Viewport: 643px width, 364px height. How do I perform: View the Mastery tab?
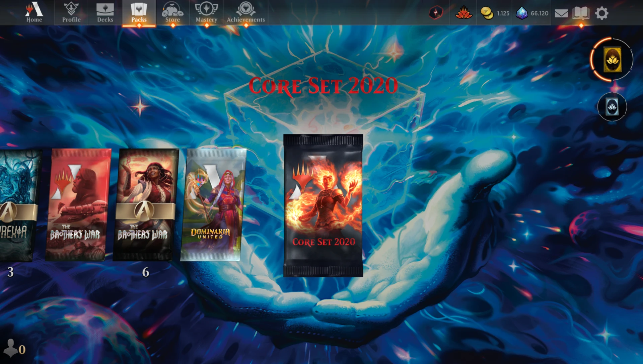click(x=207, y=13)
